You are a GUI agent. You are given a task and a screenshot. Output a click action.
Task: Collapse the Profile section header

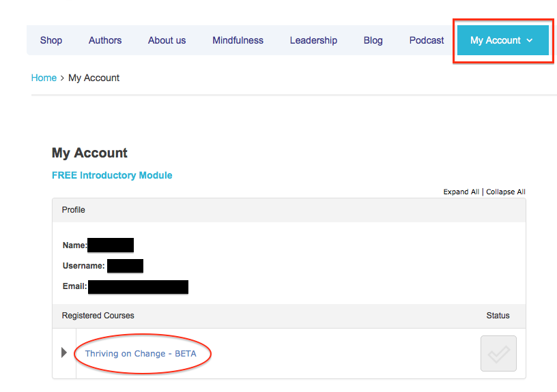[x=289, y=210]
